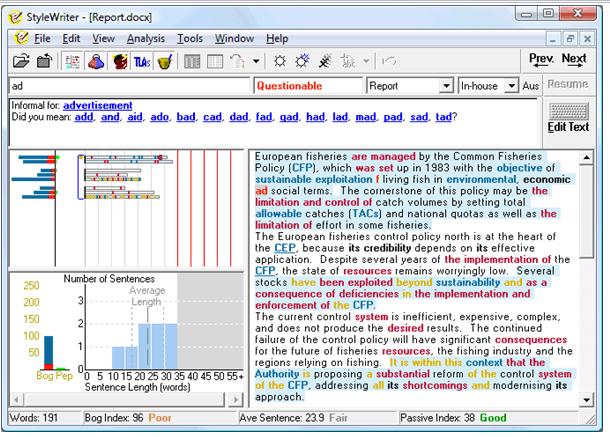Choose the 'had' suggestion link

click(316, 117)
